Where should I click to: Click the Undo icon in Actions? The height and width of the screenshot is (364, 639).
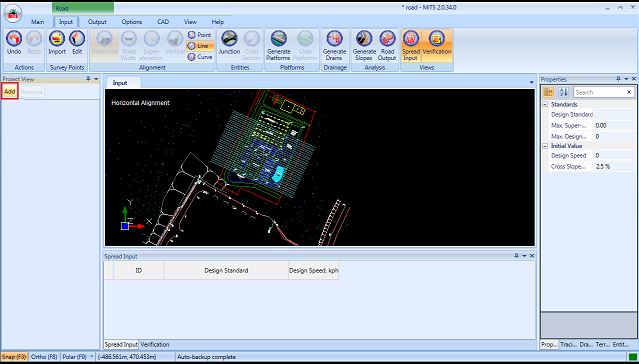click(14, 38)
